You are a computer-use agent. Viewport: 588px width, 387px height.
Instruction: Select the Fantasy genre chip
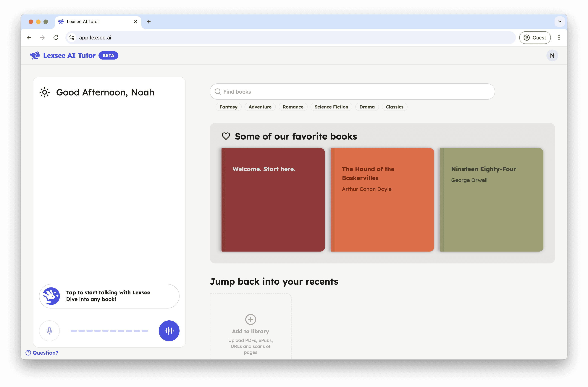[228, 107]
